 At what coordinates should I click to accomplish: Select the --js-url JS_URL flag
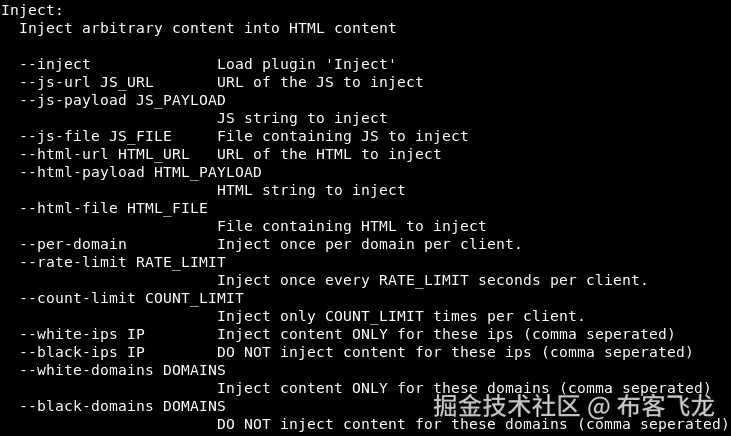pyautogui.click(x=86, y=82)
